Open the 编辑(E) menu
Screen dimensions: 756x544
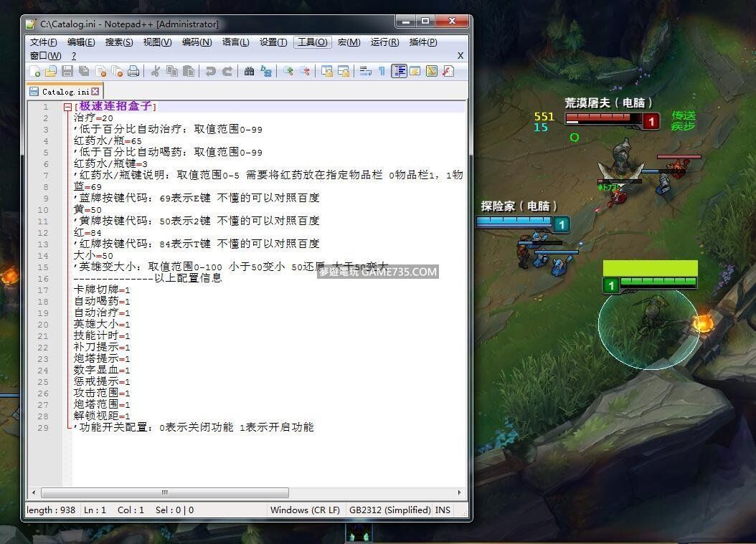81,42
